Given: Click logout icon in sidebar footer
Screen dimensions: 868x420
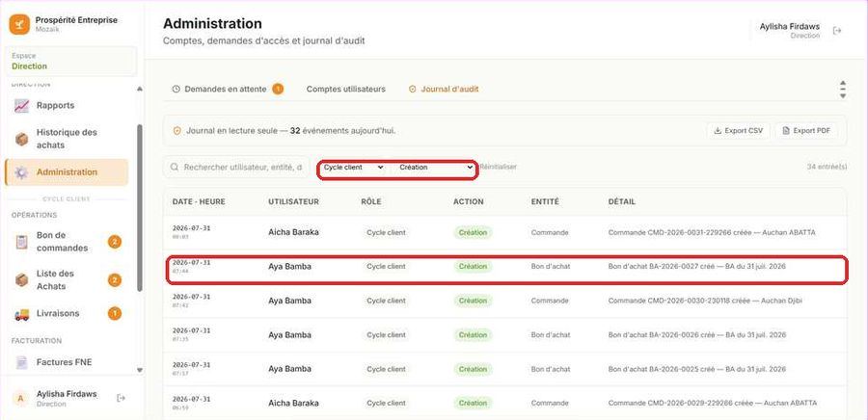Looking at the screenshot, I should pyautogui.click(x=121, y=398).
